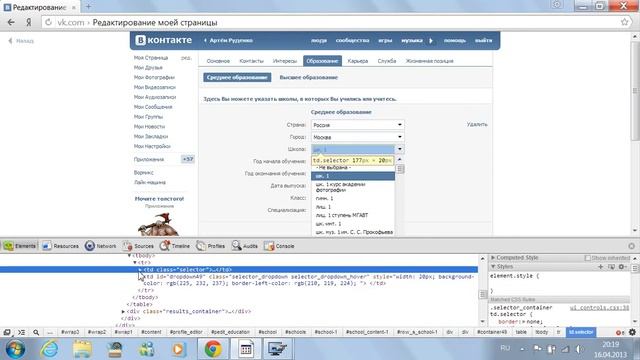Click the Yandex Я button in the browser toolbar
Screen dimensions: 640x360
click(x=29, y=22)
